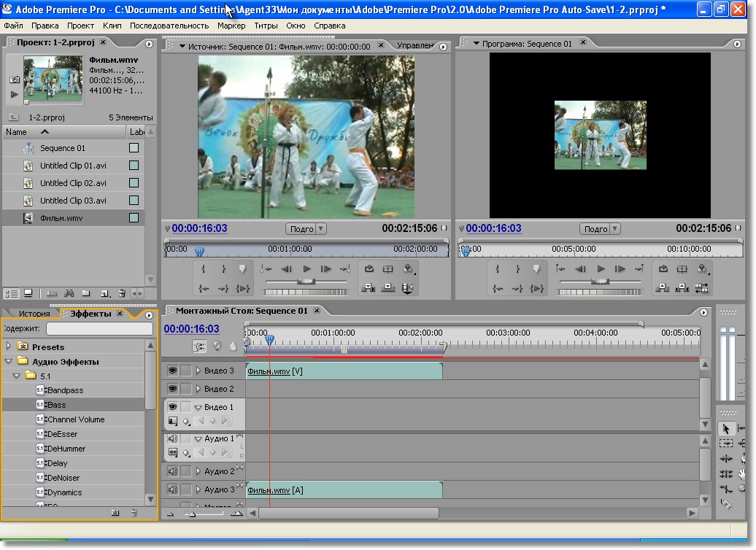The height and width of the screenshot is (550, 756).
Task: Click Lift button in Program monitor
Action: coord(663,288)
